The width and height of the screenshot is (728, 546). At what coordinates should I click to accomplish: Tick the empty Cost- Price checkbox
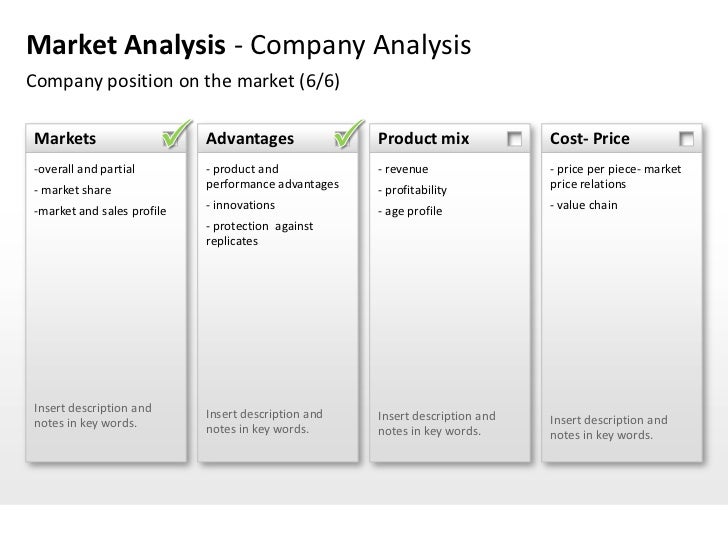(x=687, y=138)
